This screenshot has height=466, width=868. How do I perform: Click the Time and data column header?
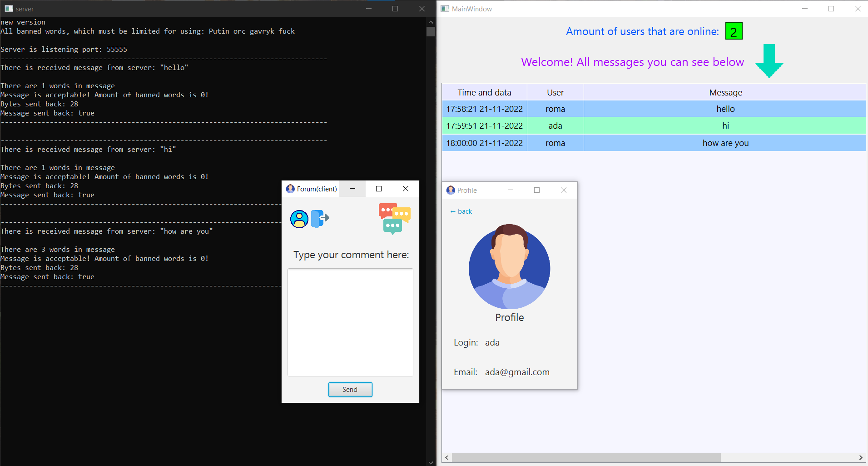coord(484,92)
